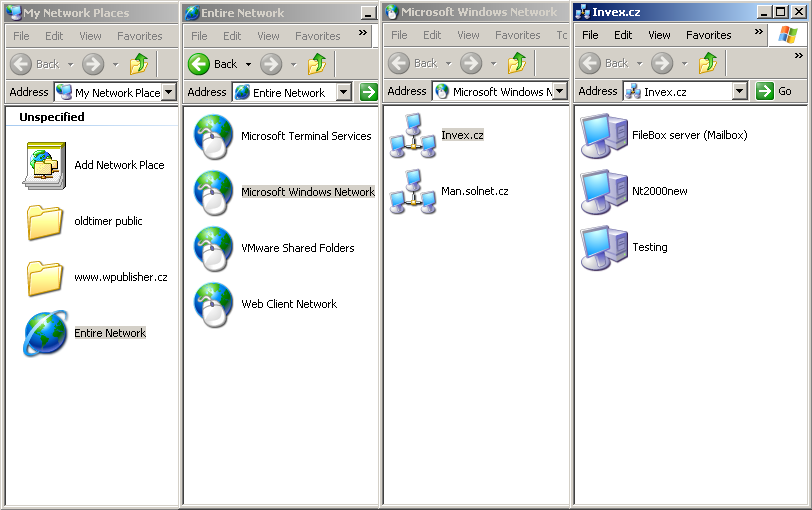Select the Nt2000new computer icon
This screenshot has height=510, width=812.
[604, 192]
